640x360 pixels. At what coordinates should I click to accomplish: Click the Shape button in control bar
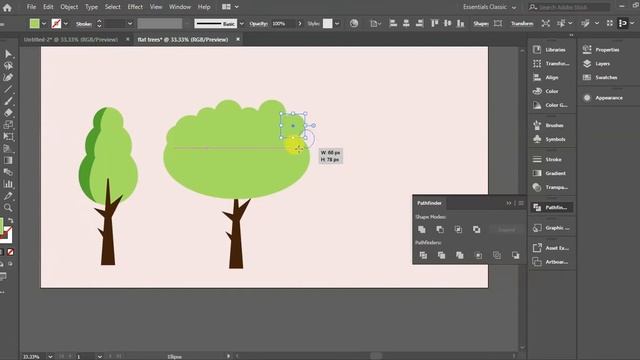[481, 24]
